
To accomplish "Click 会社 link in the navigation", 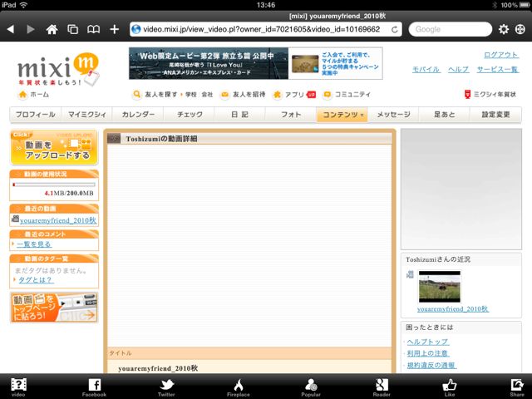I will pyautogui.click(x=207, y=95).
